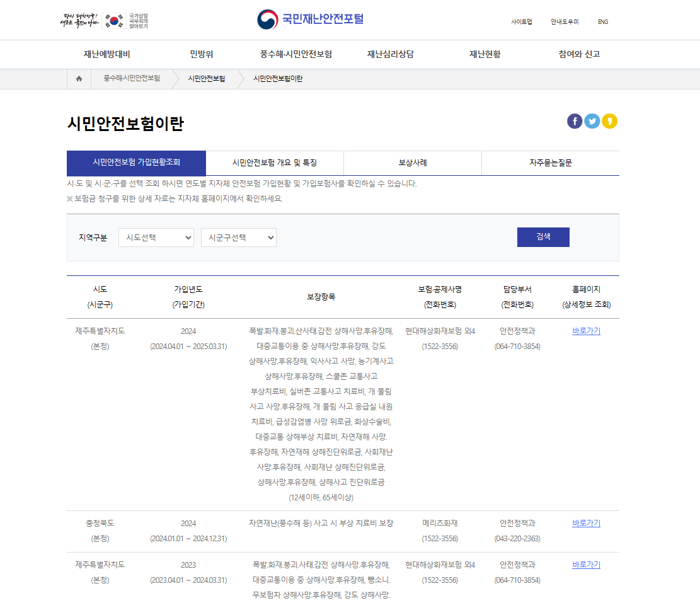
Task: Open the 재난현황 menu
Action: [x=485, y=55]
